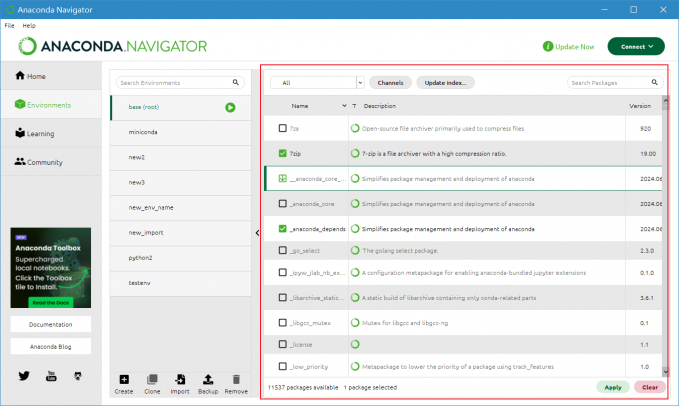679x406 pixels.
Task: Open the File menu
Action: pos(9,26)
